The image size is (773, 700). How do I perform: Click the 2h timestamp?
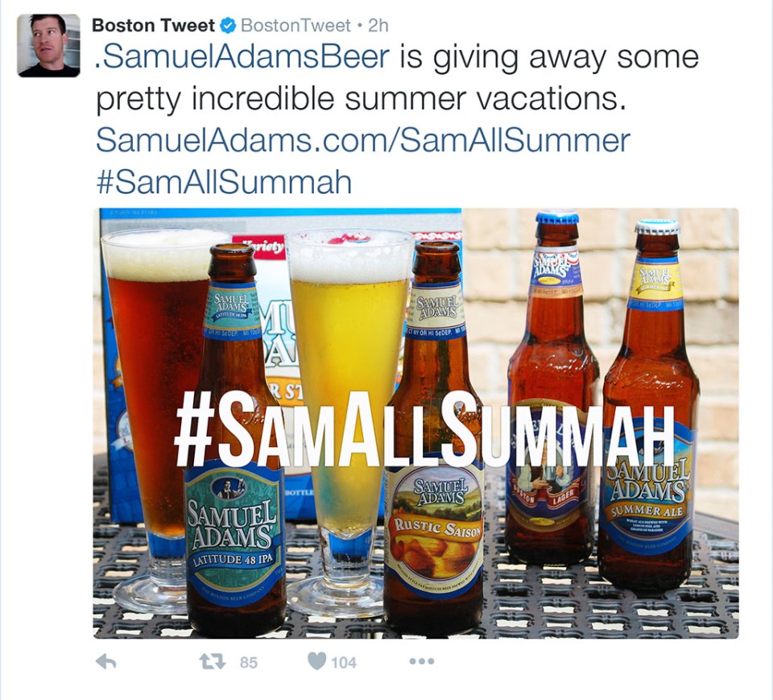point(378,25)
